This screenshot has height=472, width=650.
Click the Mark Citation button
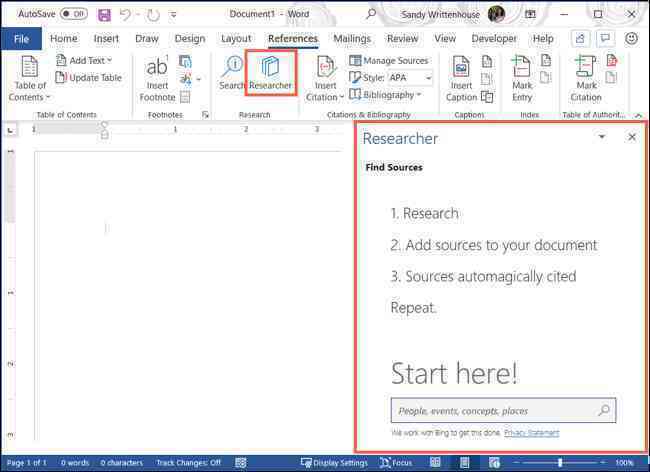click(x=586, y=79)
